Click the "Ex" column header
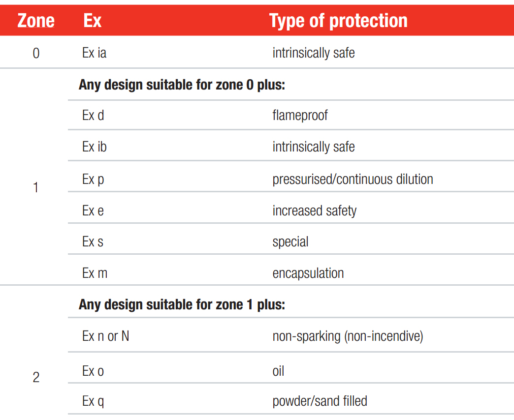 [92, 21]
